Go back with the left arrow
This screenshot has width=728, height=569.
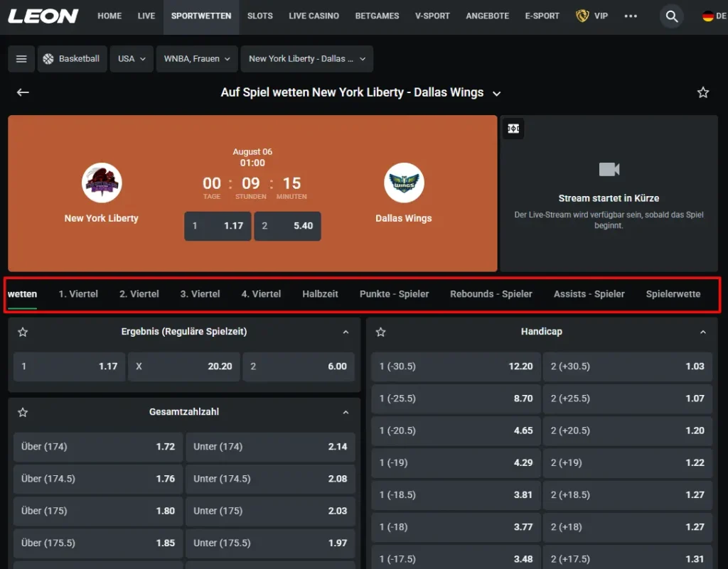[23, 92]
